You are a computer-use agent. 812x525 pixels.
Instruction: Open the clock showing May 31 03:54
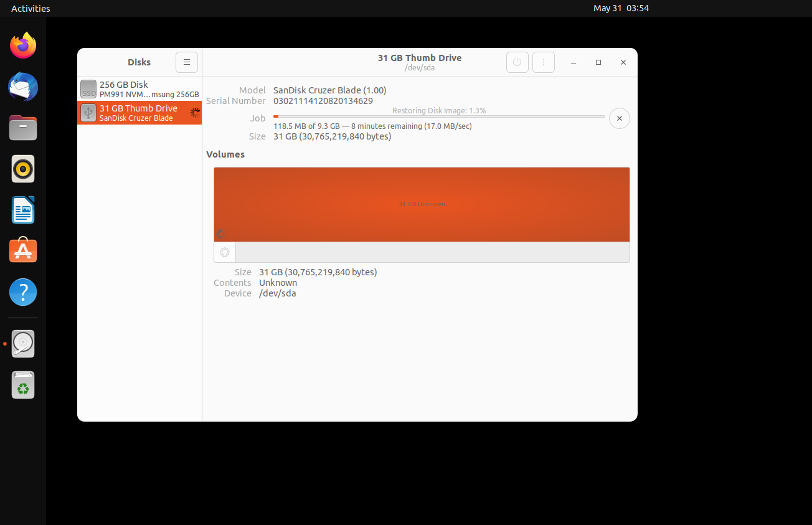[x=621, y=9]
